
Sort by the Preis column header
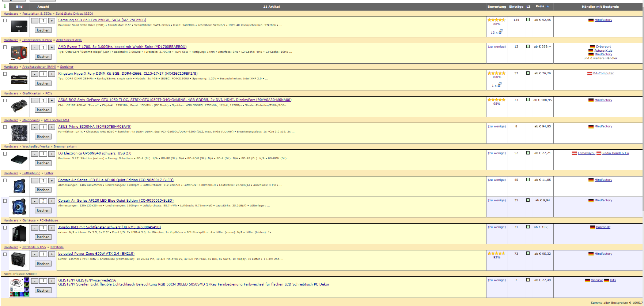[540, 6]
